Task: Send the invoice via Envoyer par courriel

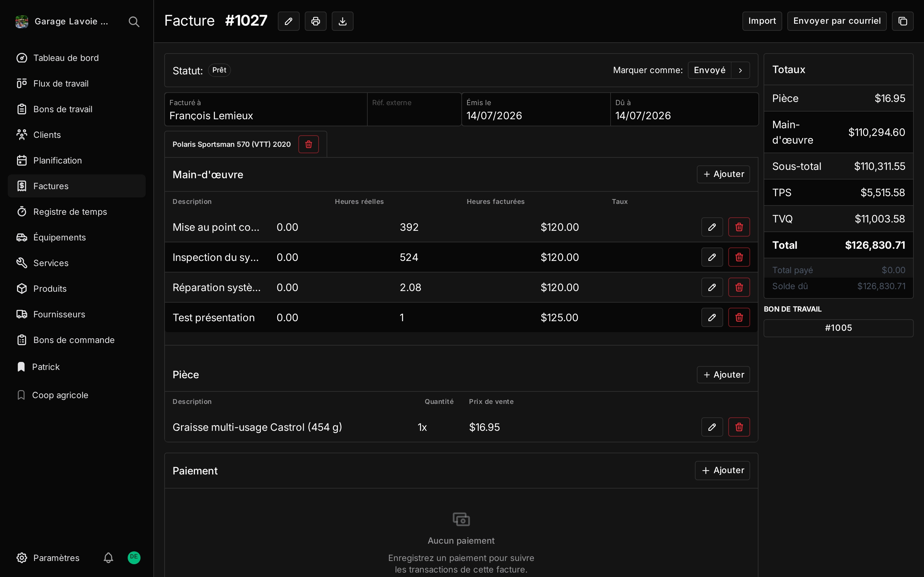Action: click(836, 21)
